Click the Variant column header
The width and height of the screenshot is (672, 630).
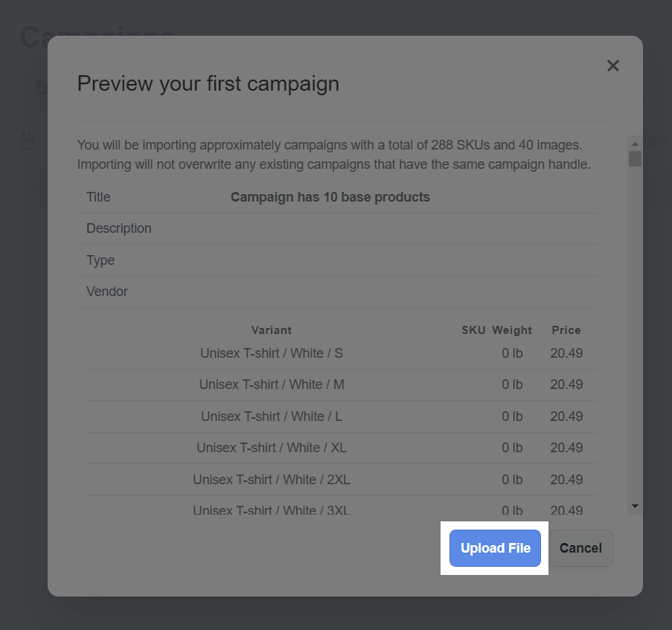coord(272,330)
